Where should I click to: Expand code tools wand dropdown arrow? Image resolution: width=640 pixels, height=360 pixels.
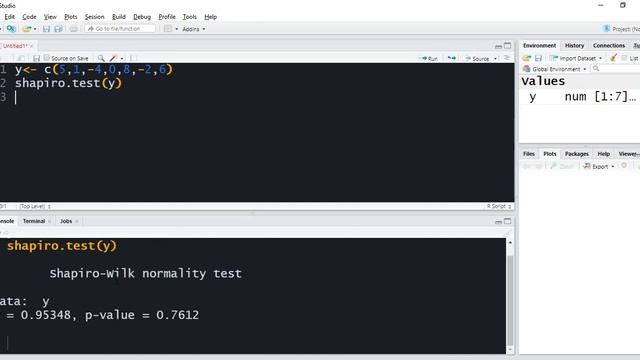122,59
